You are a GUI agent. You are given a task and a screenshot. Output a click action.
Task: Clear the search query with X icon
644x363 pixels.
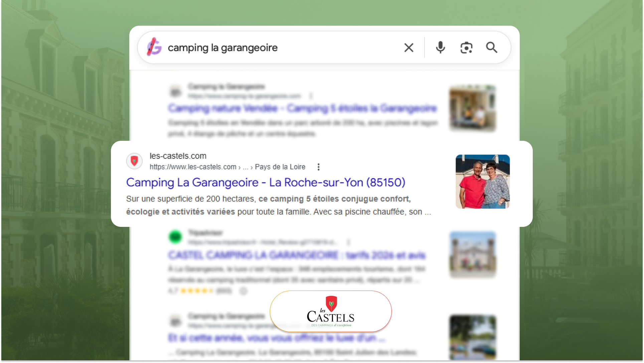pyautogui.click(x=409, y=48)
